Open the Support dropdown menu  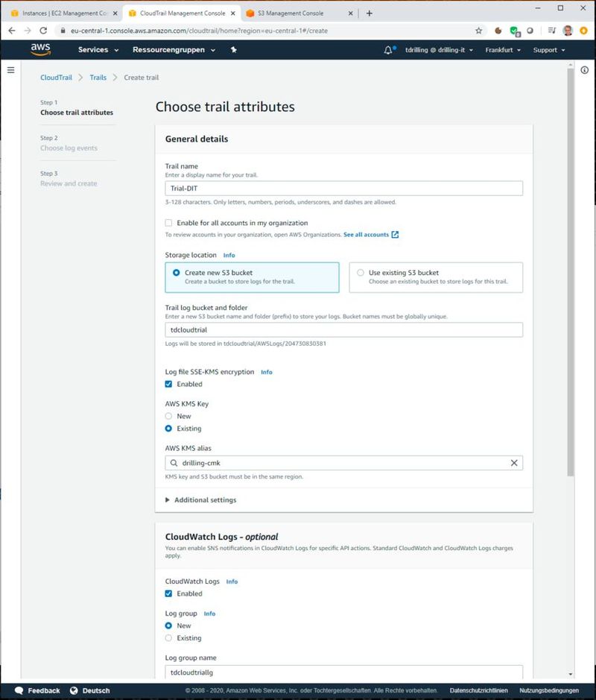(549, 50)
